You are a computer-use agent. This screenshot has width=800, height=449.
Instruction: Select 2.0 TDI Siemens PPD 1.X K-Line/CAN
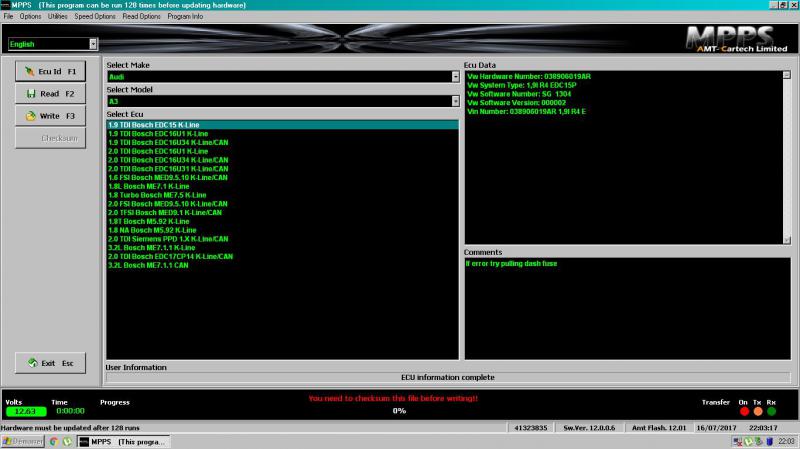click(x=283, y=239)
